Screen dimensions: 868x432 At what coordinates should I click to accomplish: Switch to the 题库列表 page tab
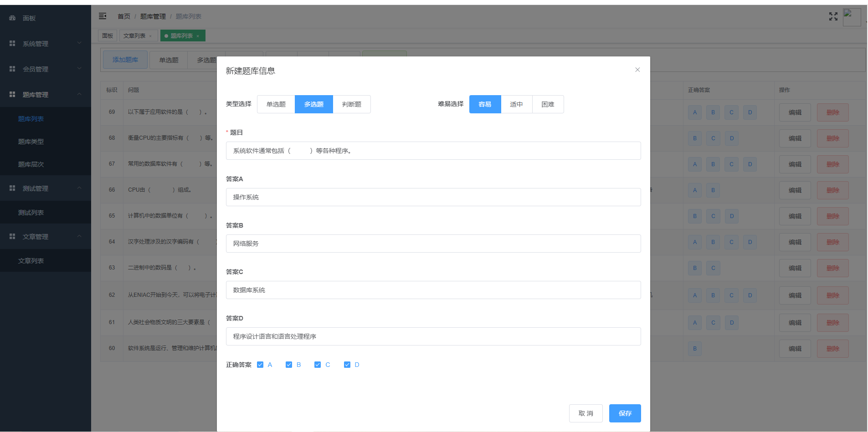coord(183,36)
